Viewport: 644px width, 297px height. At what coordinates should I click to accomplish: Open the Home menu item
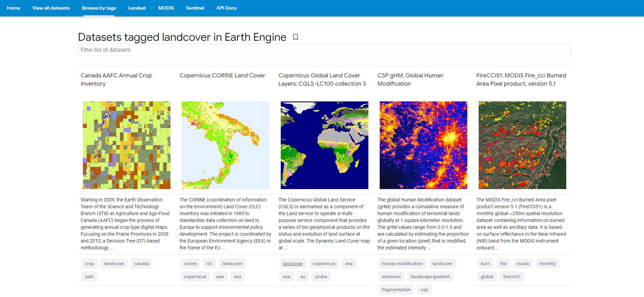pyautogui.click(x=13, y=8)
